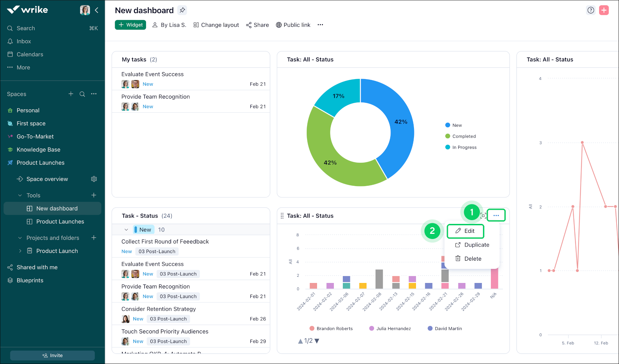Image resolution: width=619 pixels, height=364 pixels.
Task: Collapse the sidebar with the arrow
Action: point(97,10)
